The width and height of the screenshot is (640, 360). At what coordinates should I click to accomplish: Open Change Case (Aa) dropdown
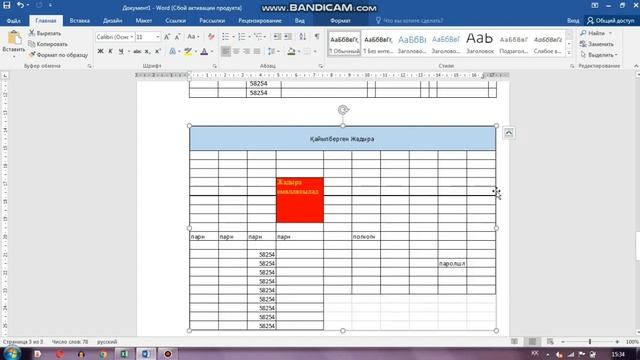(x=193, y=37)
